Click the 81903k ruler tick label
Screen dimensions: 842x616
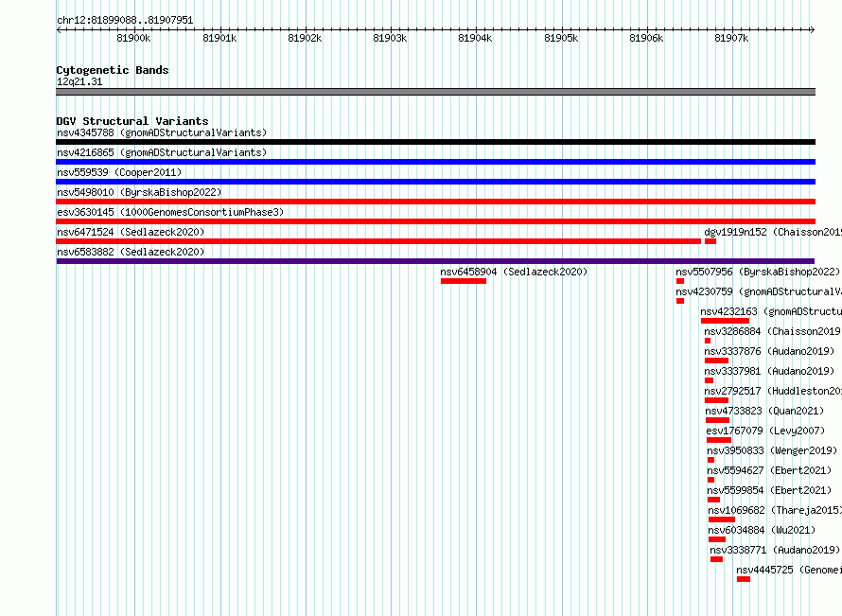tap(390, 38)
